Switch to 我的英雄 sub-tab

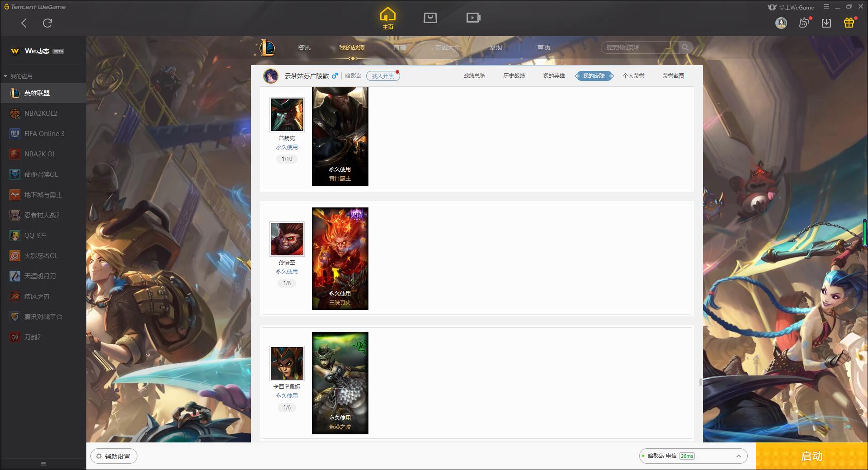pyautogui.click(x=554, y=76)
